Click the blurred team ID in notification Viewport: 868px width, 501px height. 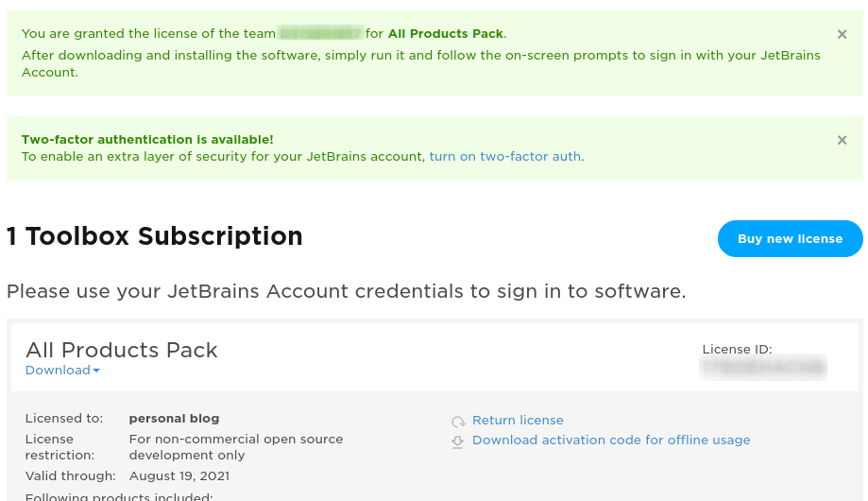[x=321, y=34]
